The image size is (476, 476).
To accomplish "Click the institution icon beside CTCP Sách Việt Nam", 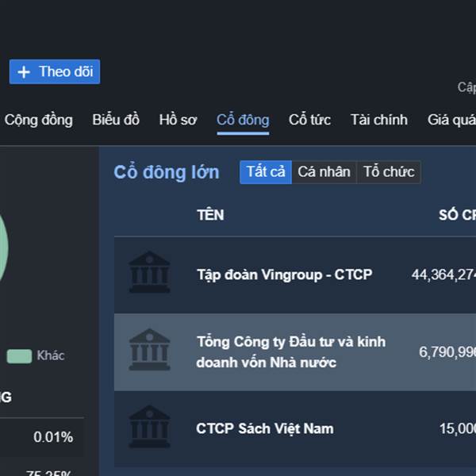I will click(x=149, y=427).
